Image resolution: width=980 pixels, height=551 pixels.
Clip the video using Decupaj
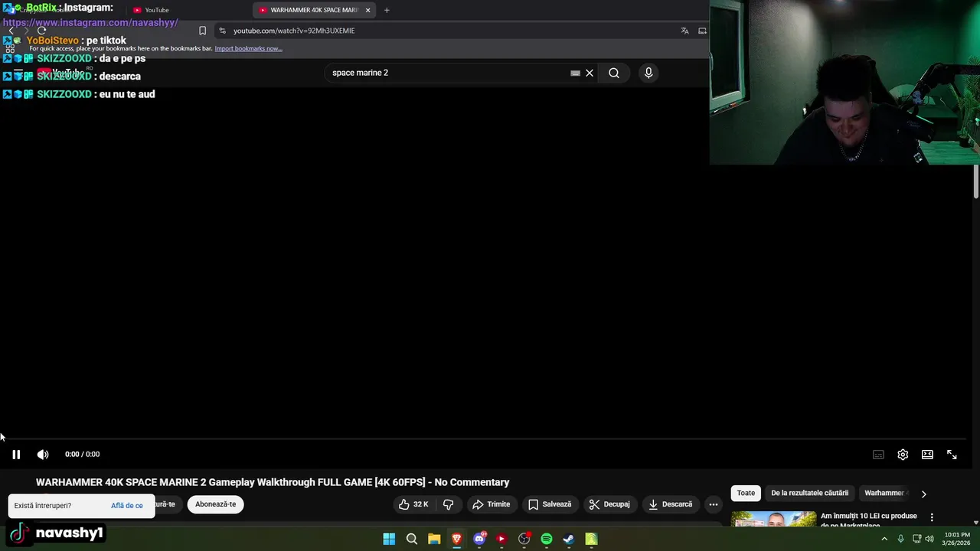(609, 504)
